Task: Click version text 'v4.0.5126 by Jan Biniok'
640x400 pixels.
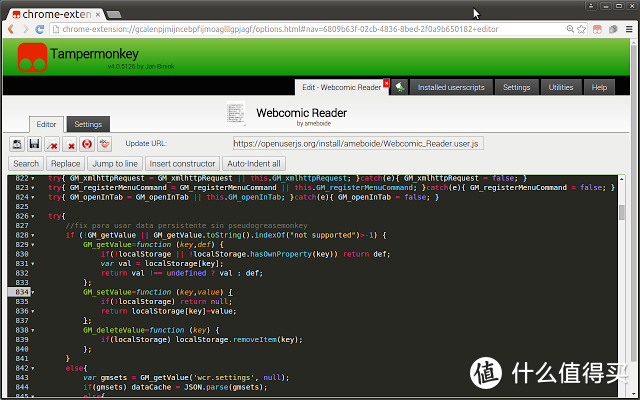Action: 141,67
